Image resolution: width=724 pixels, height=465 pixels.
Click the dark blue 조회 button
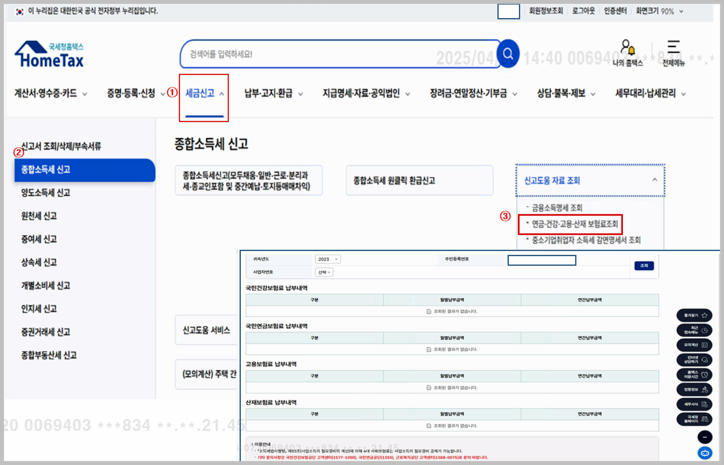pos(644,266)
